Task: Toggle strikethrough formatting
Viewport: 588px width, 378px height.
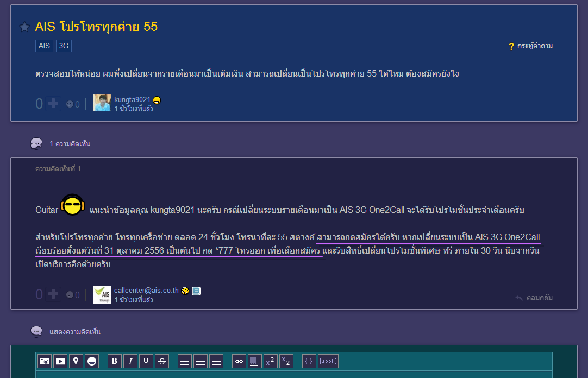Action: tap(161, 361)
